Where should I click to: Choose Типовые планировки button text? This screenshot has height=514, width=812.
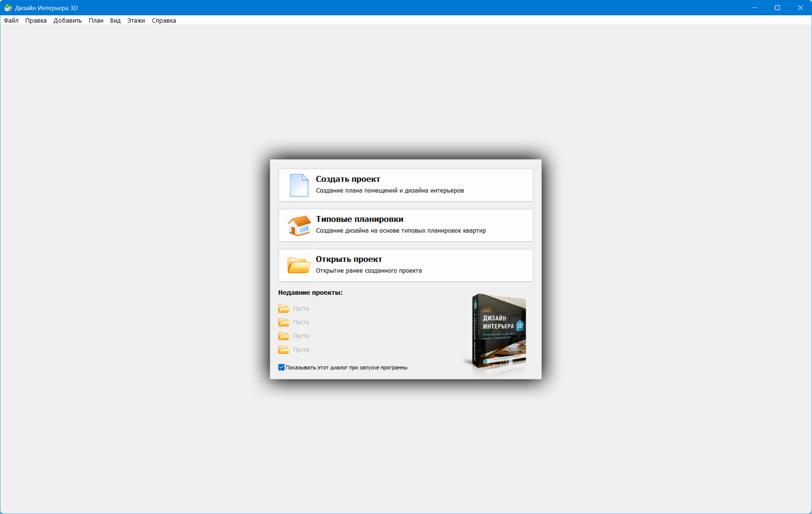click(x=359, y=219)
